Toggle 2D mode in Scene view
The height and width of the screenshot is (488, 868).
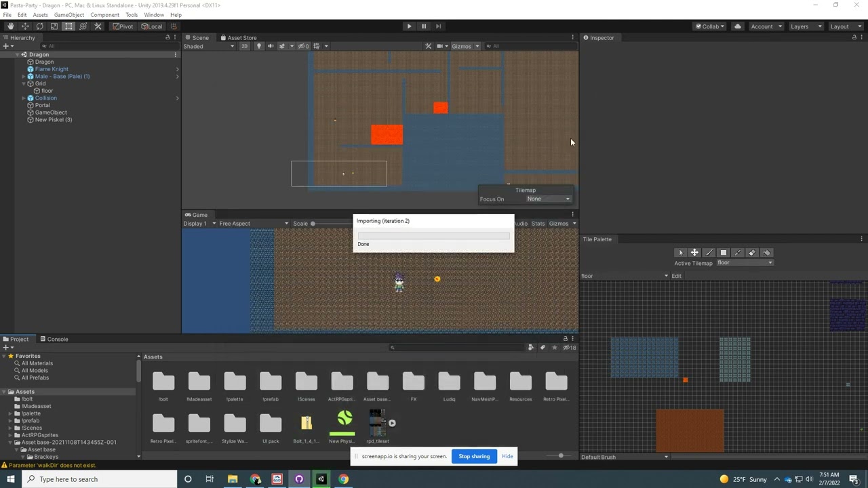[244, 46]
